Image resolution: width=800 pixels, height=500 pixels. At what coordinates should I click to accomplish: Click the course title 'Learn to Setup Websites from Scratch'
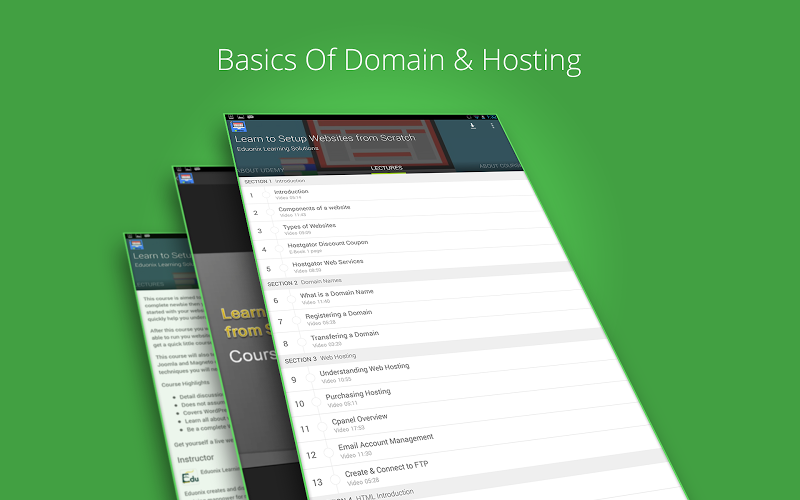tap(325, 138)
